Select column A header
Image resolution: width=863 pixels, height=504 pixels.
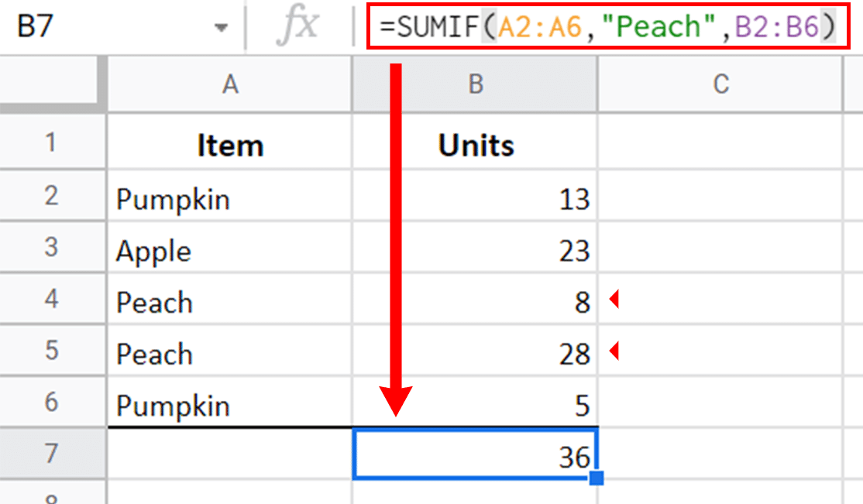pyautogui.click(x=229, y=84)
